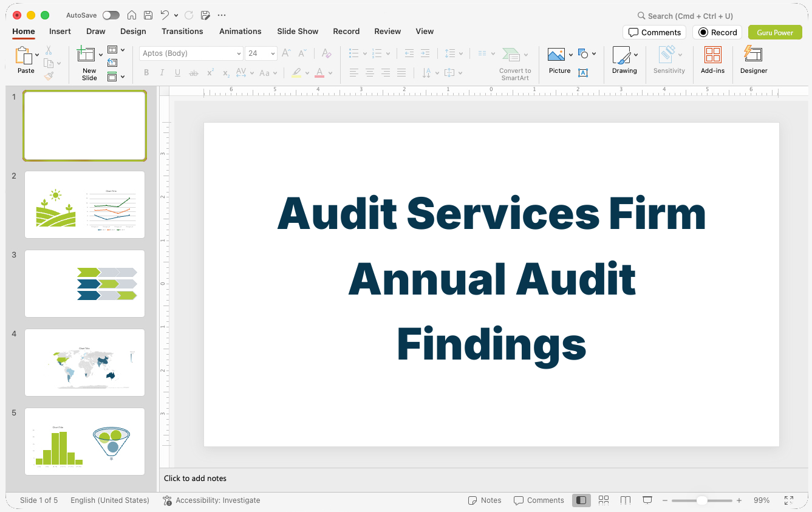Open the Insert tab
Image resolution: width=812 pixels, height=512 pixels.
[x=60, y=31]
